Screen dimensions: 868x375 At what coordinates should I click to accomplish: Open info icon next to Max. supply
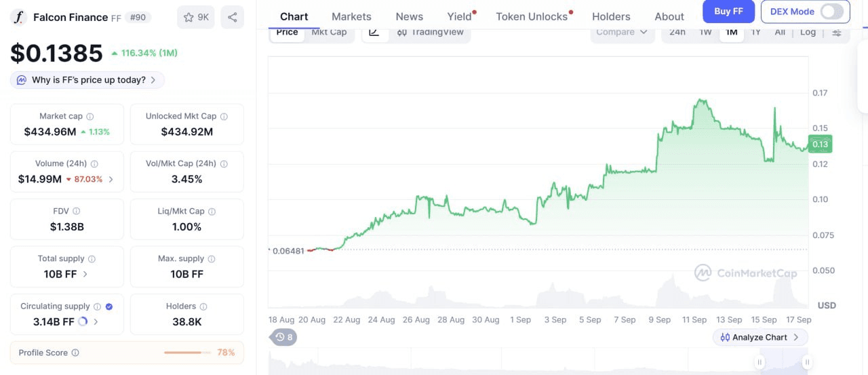pos(212,259)
